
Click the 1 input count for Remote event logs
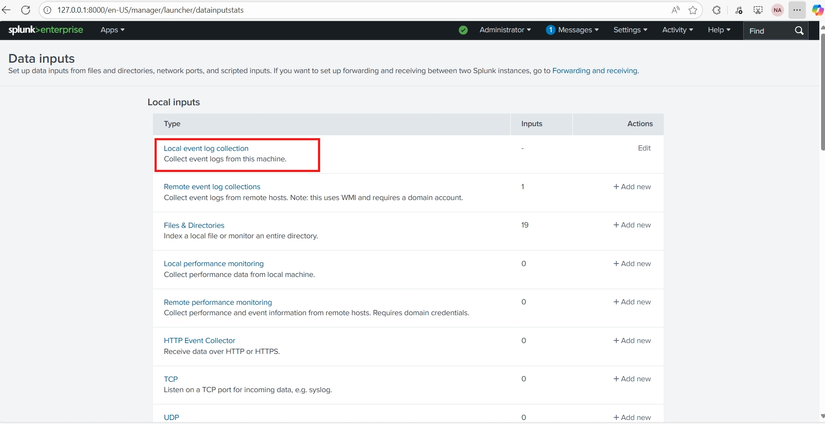coord(522,187)
